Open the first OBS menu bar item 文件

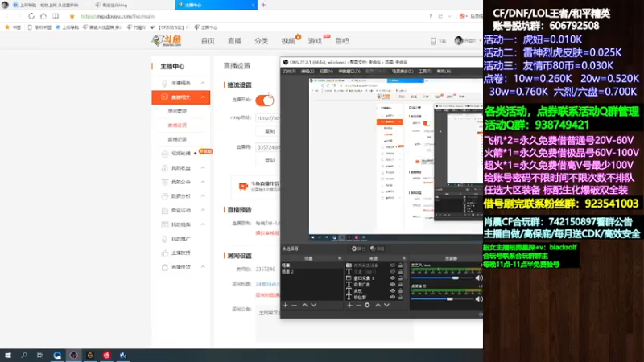click(x=289, y=71)
